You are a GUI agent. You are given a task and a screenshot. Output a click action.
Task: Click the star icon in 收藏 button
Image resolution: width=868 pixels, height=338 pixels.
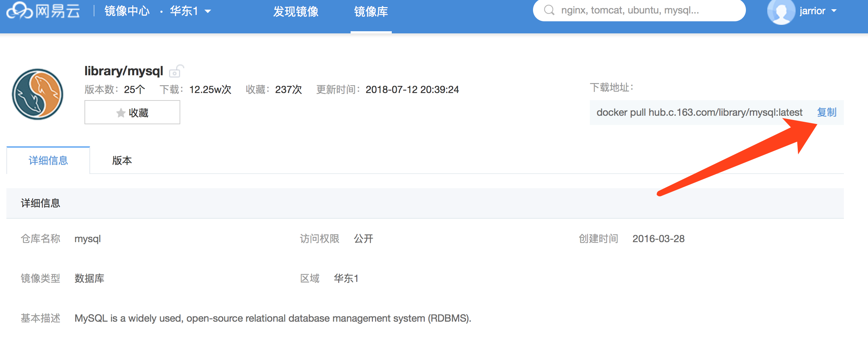pyautogui.click(x=121, y=113)
